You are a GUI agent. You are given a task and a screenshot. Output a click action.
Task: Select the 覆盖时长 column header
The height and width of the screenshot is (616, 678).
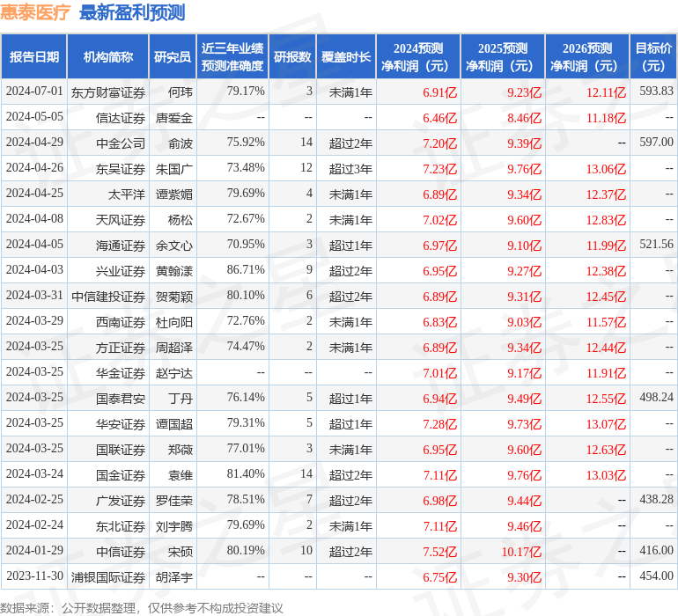[x=346, y=56]
